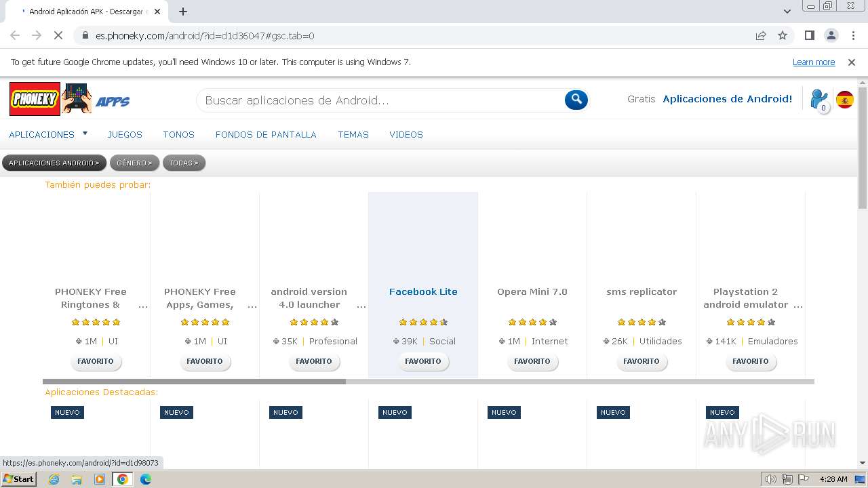Favorite the sms replicator app
Screen dimensions: 868x488
click(642, 361)
